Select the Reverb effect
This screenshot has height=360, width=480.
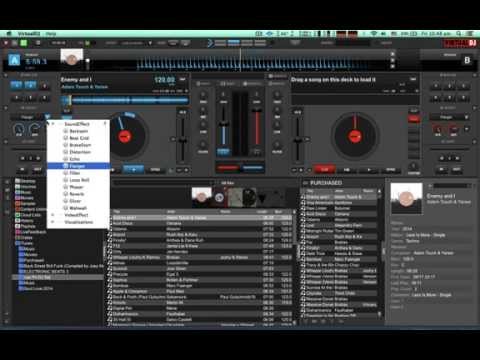77,194
